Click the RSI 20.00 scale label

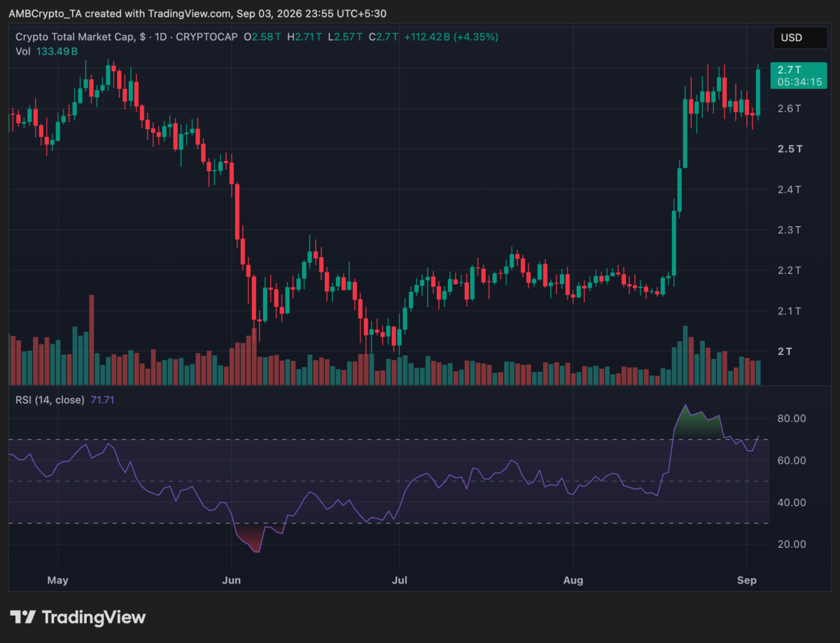click(791, 544)
